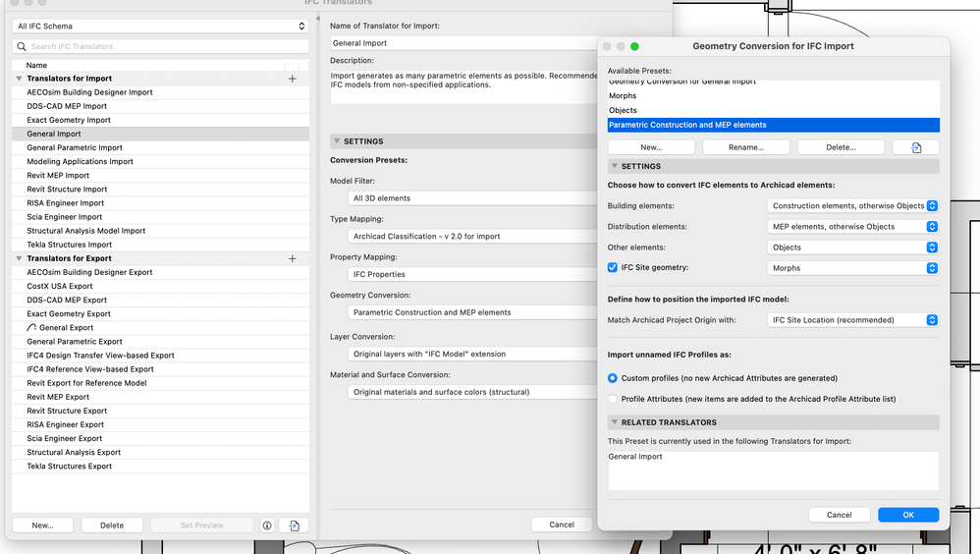Select General Parametric Import translator
Viewport: 980px width, 554px height.
[x=161, y=147]
